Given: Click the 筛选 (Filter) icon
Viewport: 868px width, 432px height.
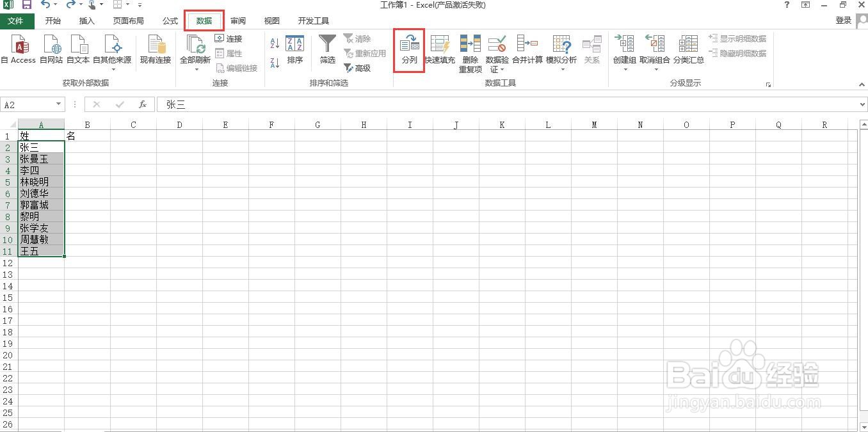Looking at the screenshot, I should pyautogui.click(x=327, y=51).
